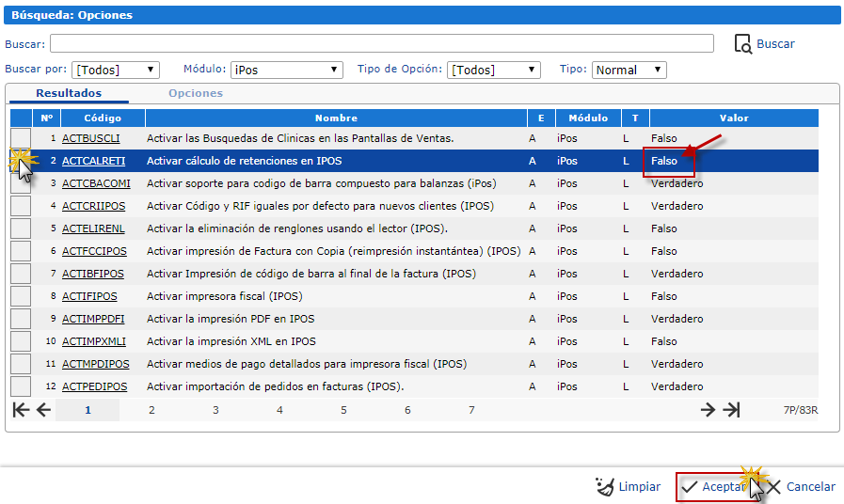Go to first page arrow icon
Image resolution: width=844 pixels, height=504 pixels.
(21, 410)
